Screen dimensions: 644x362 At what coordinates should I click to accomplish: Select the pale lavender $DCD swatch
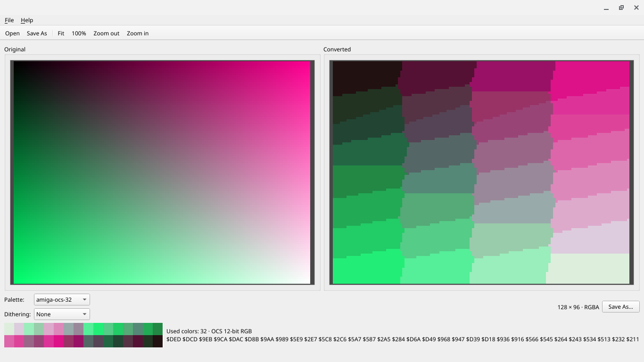click(19, 329)
